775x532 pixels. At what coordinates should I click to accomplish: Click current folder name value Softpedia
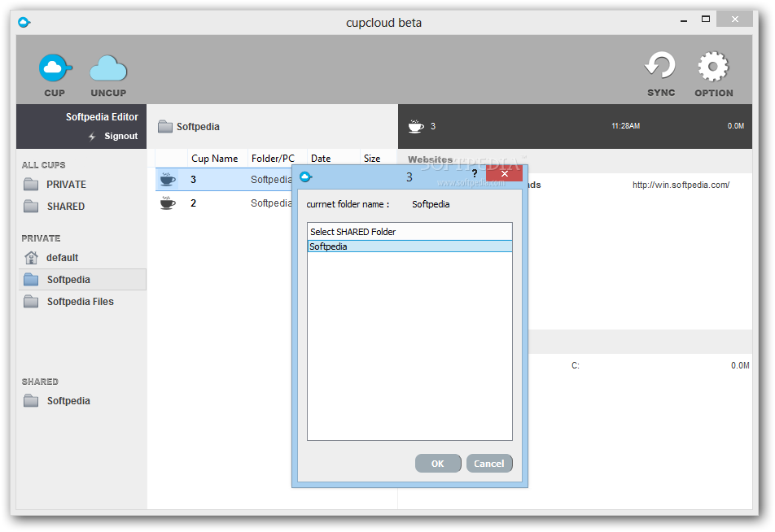431,204
